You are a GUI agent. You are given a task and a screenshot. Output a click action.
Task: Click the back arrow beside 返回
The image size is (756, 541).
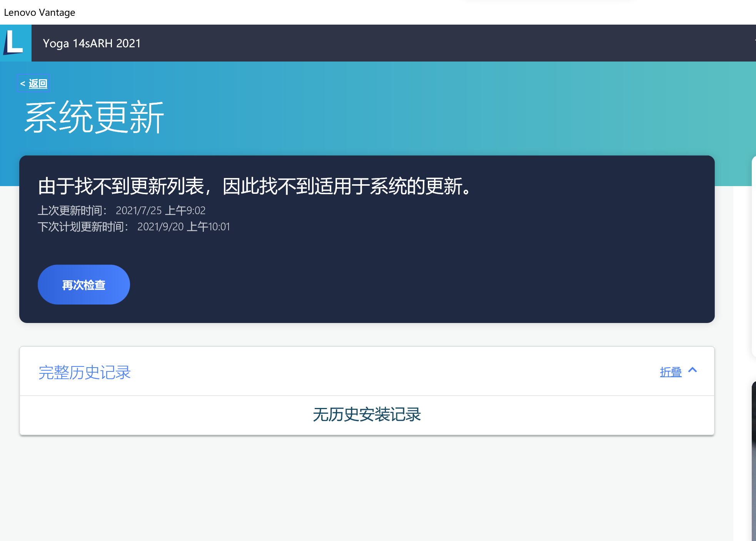[x=23, y=83]
